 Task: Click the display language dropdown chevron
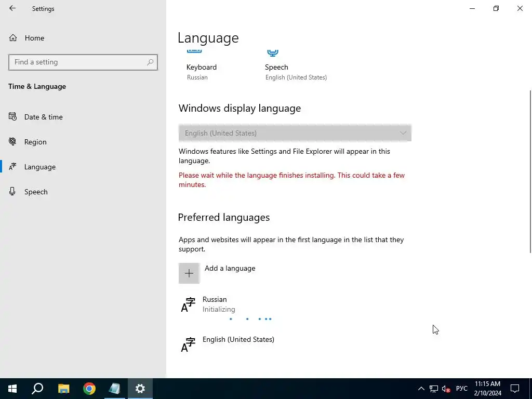coord(403,133)
